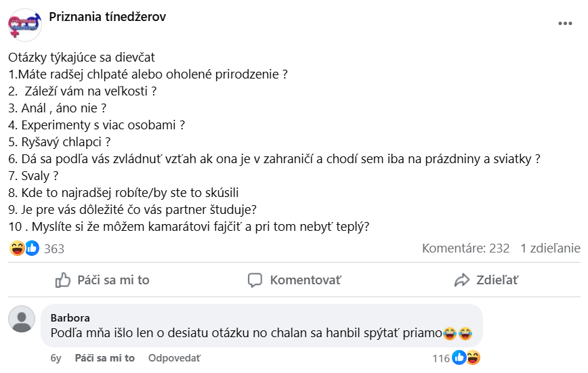The width and height of the screenshot is (588, 373).
Task: Show who reacted via the 363 count
Action: [54, 249]
